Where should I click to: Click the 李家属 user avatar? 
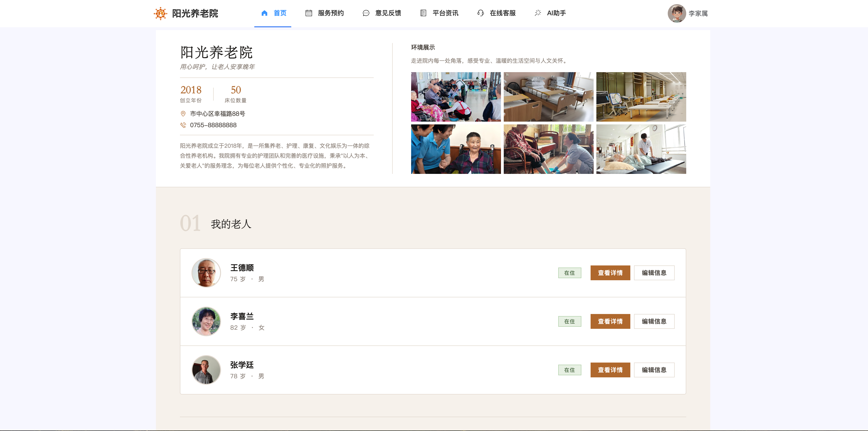tap(677, 13)
